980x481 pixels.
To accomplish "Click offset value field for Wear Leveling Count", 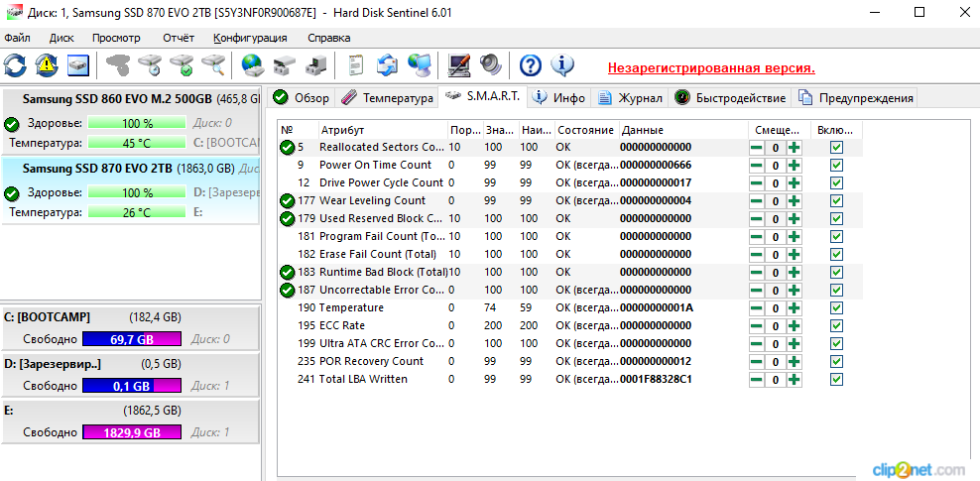I will click(x=775, y=201).
